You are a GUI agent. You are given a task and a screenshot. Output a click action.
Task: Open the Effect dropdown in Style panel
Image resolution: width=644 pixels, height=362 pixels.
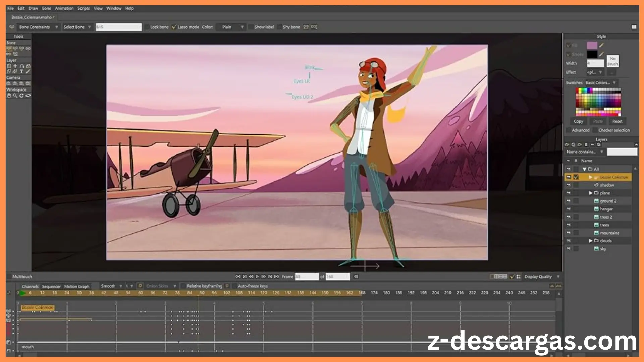click(x=595, y=72)
